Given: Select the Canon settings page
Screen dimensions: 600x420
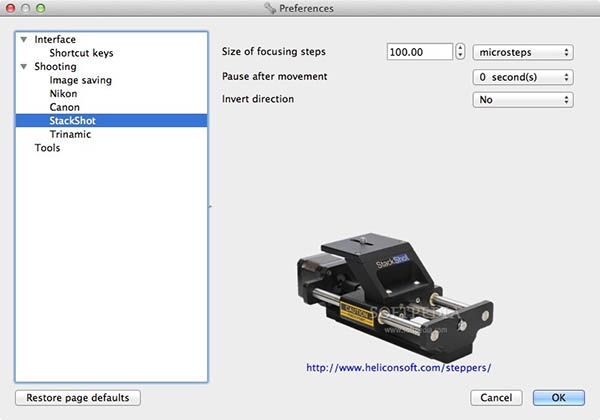Looking at the screenshot, I should coord(65,107).
